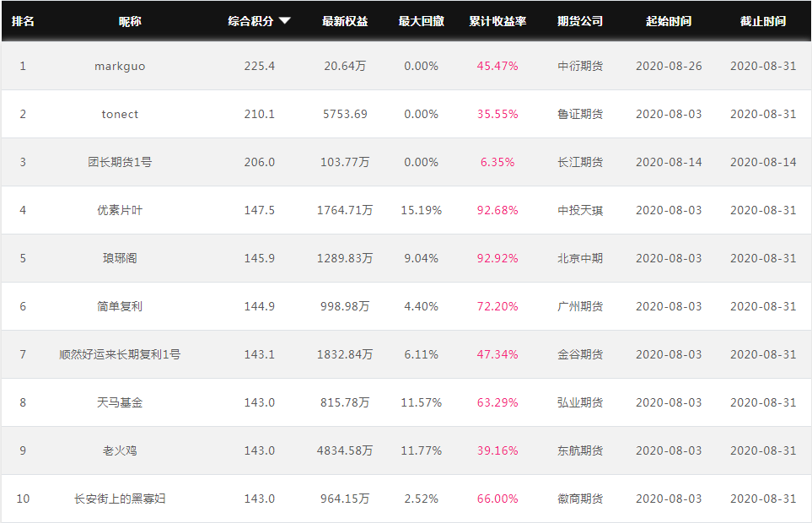Sort by 综合积分 column header

250,21
